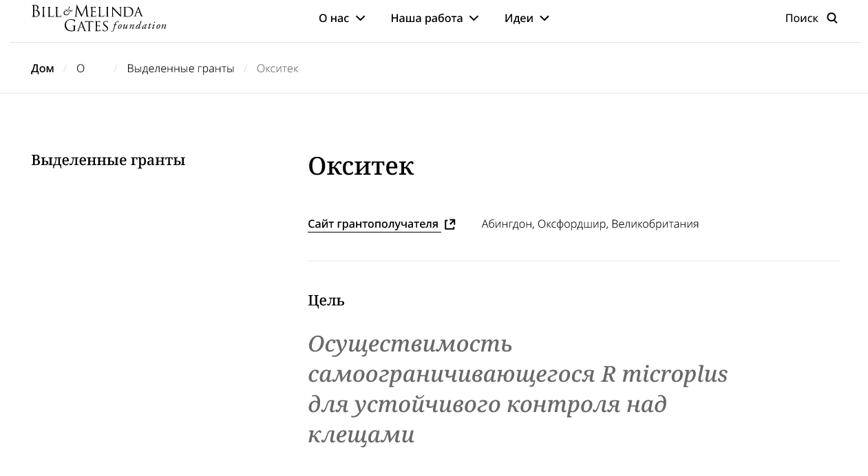
Task: Select the Окситек breadcrumb item
Action: click(x=277, y=68)
